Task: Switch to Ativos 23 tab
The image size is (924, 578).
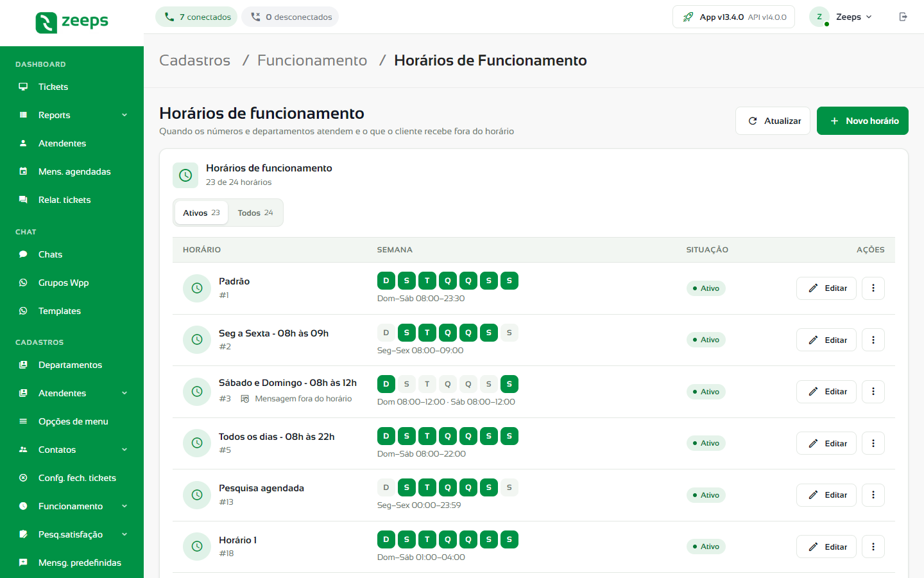Action: [x=201, y=213]
